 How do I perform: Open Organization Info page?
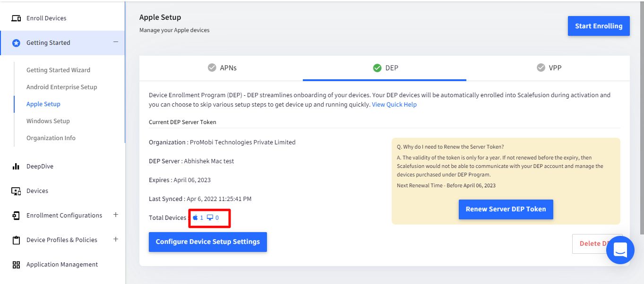click(x=51, y=138)
